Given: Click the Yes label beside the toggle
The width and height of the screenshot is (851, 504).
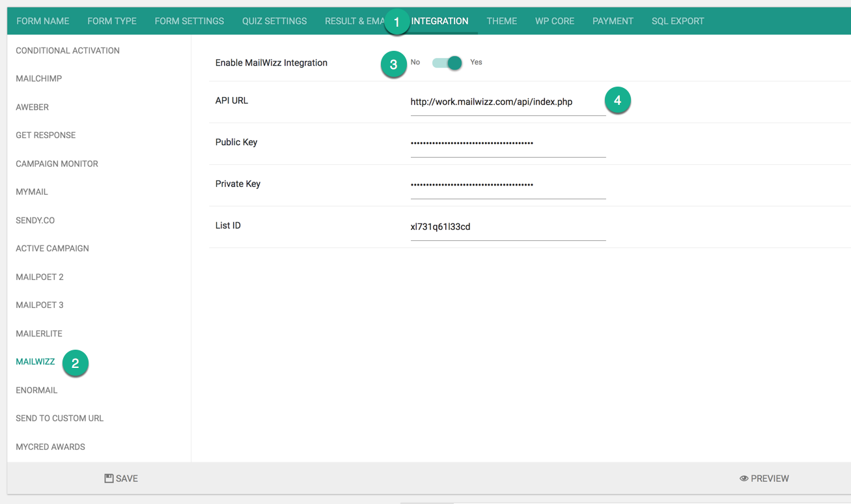Looking at the screenshot, I should click(476, 63).
